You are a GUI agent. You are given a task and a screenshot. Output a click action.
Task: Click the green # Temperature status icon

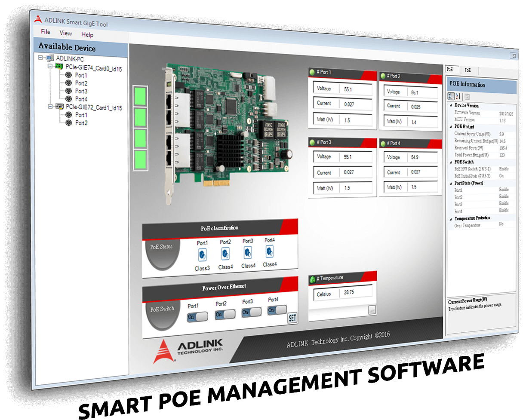pos(313,279)
